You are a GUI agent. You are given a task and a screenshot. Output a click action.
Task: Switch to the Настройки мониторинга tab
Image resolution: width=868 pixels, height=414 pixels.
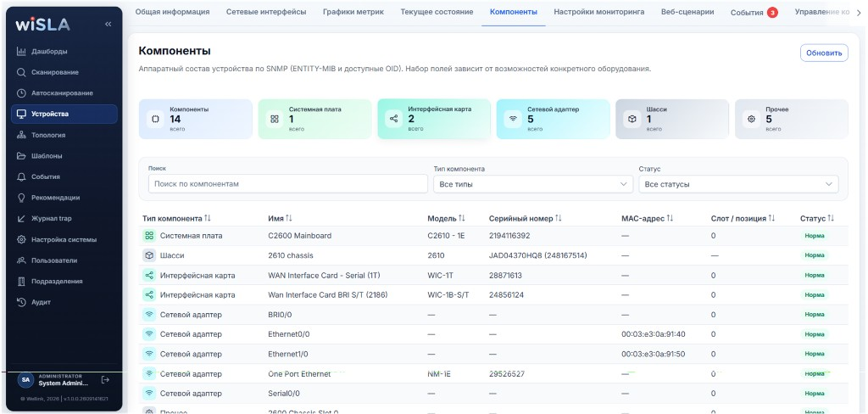(x=599, y=12)
